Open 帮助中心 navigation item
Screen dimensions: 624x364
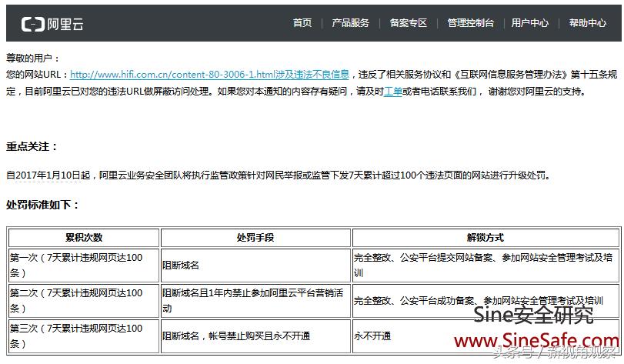coord(587,22)
